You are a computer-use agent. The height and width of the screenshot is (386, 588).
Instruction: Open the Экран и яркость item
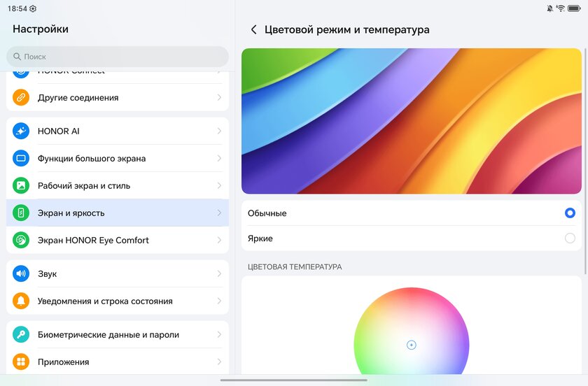[118, 213]
